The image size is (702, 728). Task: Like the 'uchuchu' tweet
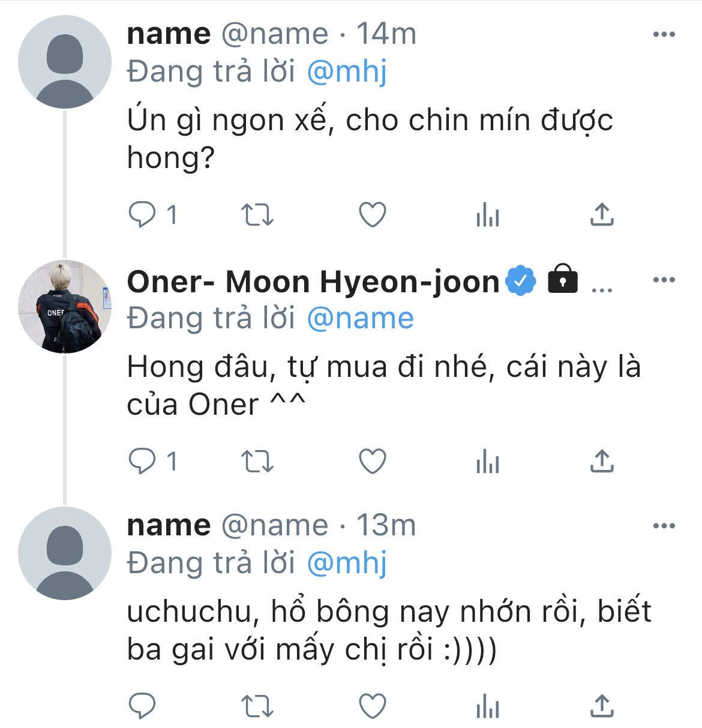[372, 706]
